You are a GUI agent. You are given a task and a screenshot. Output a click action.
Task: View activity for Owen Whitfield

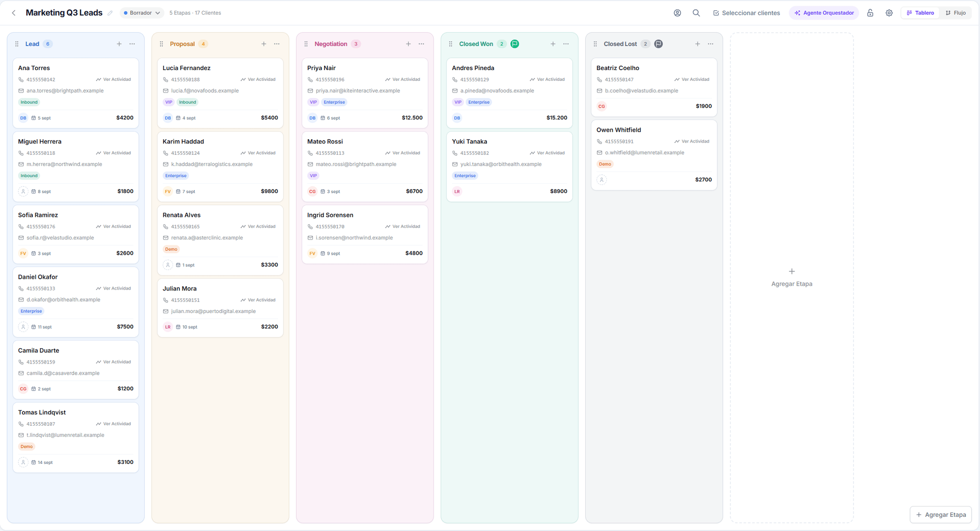click(692, 142)
